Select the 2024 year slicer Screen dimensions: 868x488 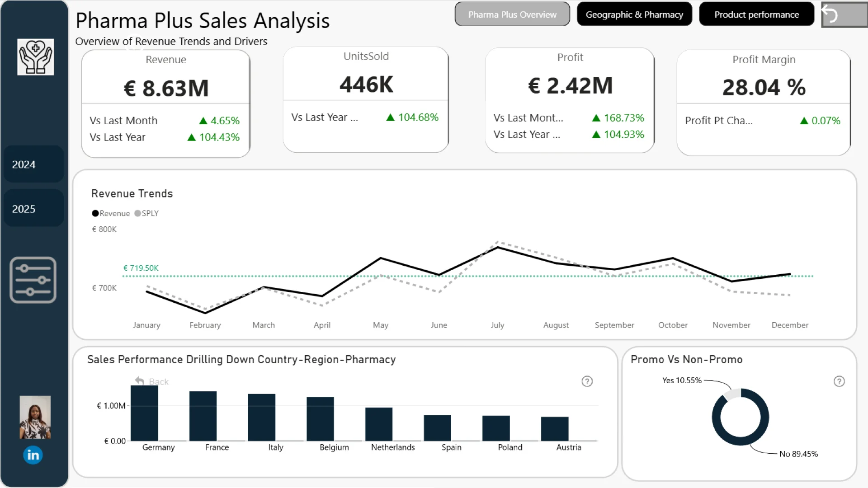tap(33, 164)
